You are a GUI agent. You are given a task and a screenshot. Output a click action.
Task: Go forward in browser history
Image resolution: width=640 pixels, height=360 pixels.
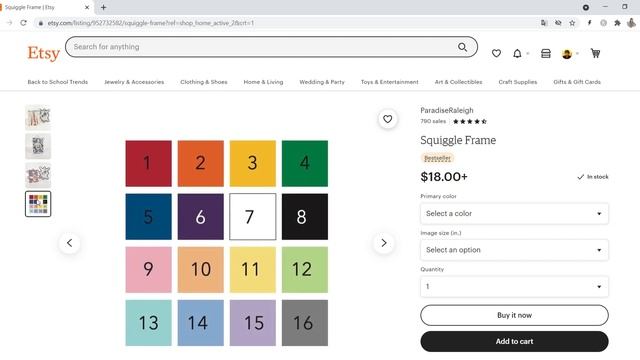click(x=9, y=23)
